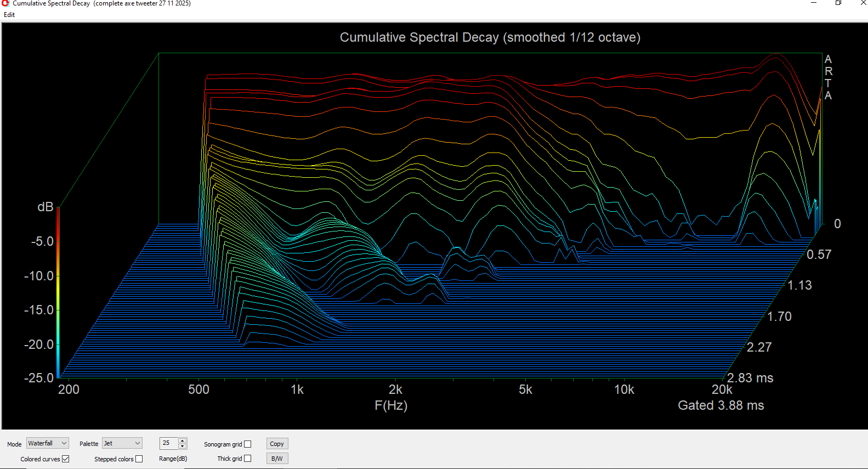Click the chart title text
868x469 pixels.
pos(490,37)
